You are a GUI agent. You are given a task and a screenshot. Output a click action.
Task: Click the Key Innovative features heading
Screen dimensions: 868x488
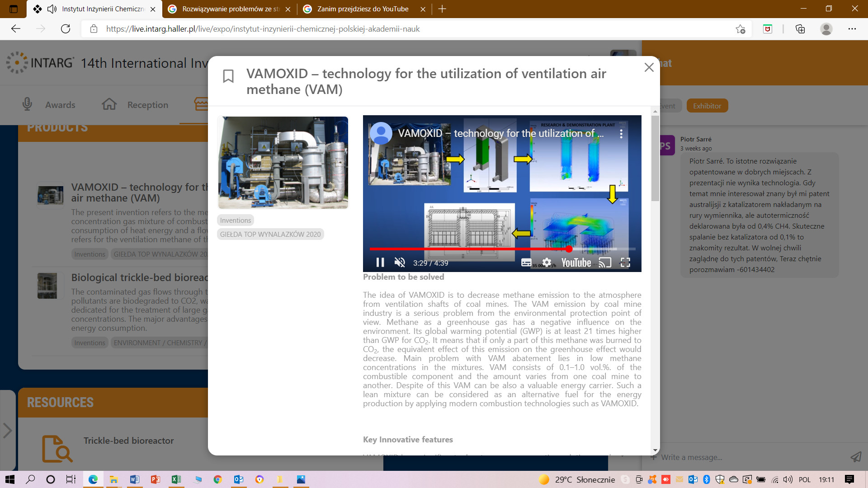pyautogui.click(x=408, y=440)
